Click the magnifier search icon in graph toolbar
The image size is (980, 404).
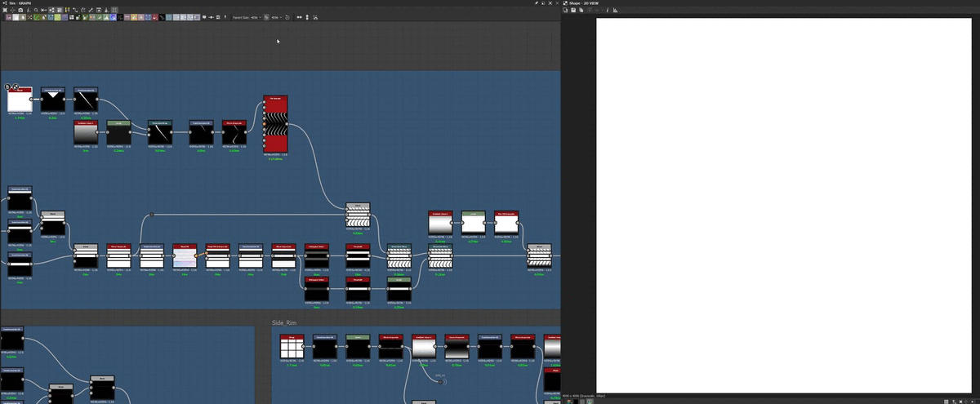pos(36,10)
